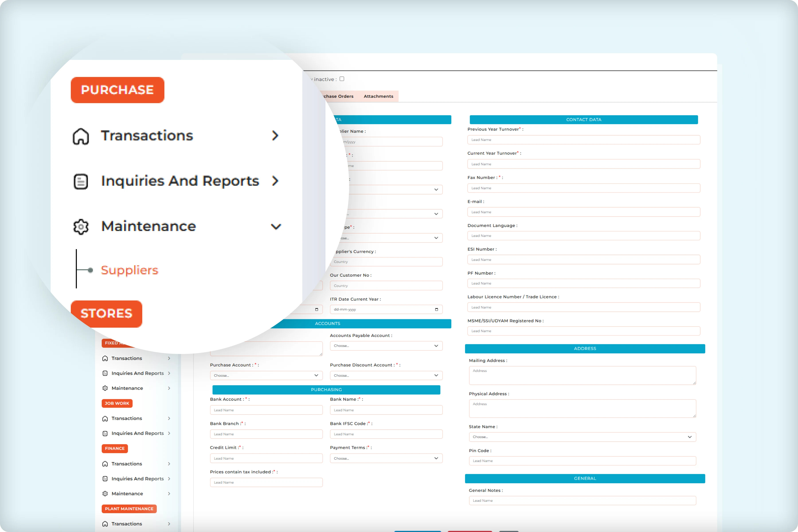Click the home icon under Plant Maintenance Transactions
798x532 pixels.
tap(105, 524)
